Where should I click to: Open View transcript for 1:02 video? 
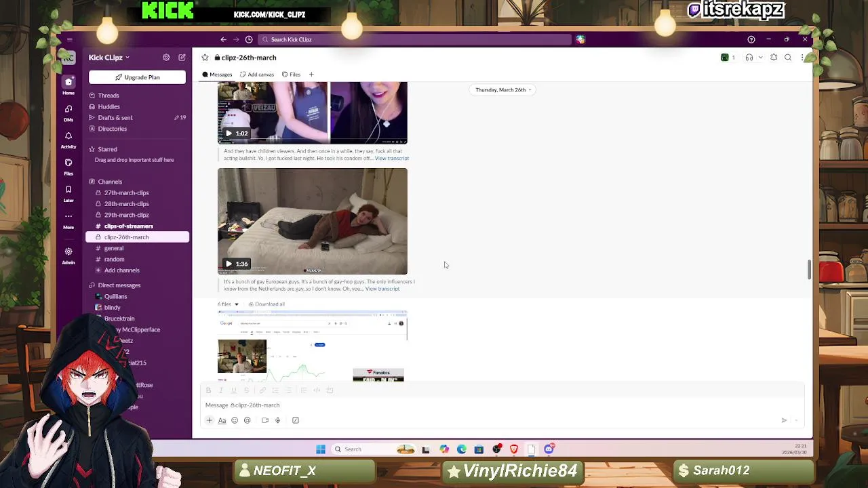[x=392, y=159]
